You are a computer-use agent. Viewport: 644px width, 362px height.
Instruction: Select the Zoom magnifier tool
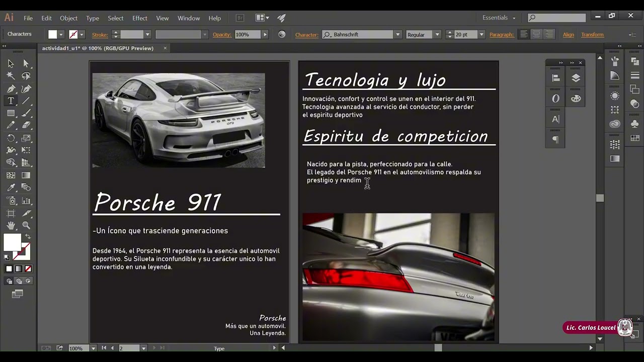click(26, 225)
